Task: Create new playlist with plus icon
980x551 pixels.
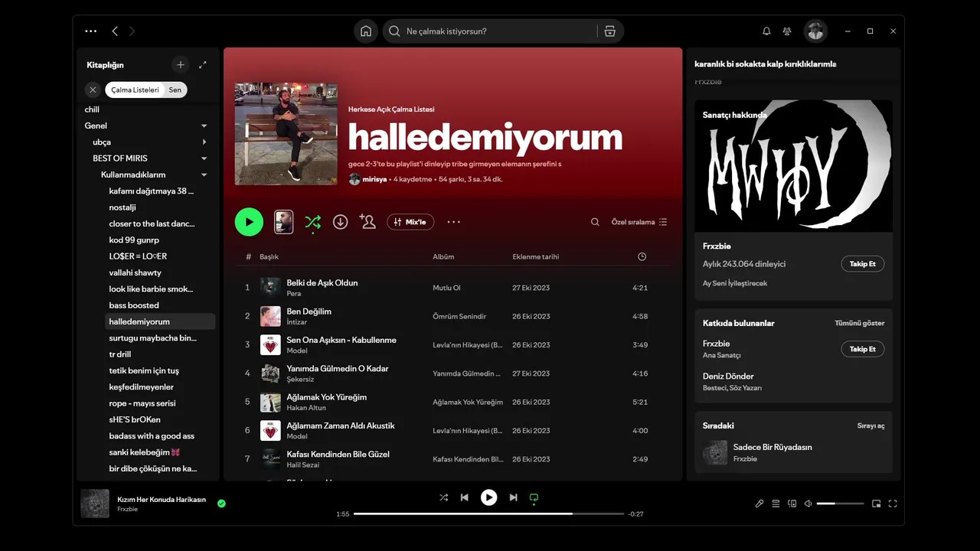Action: point(180,65)
